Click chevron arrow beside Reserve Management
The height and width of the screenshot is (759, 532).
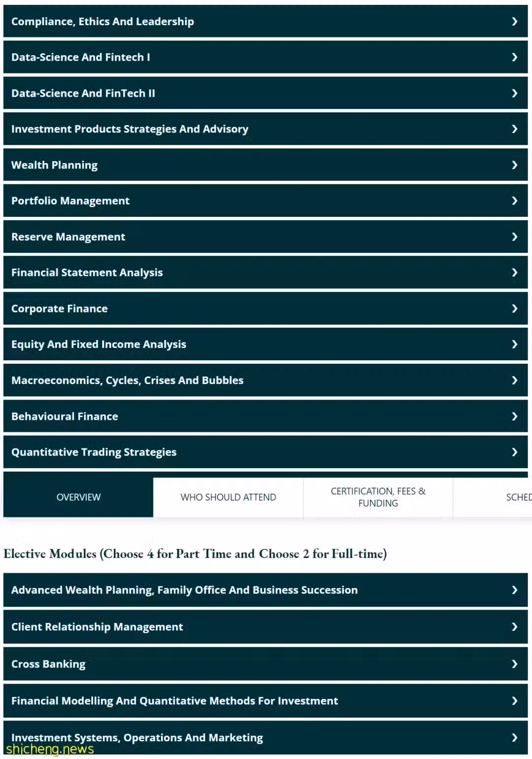[x=515, y=237]
